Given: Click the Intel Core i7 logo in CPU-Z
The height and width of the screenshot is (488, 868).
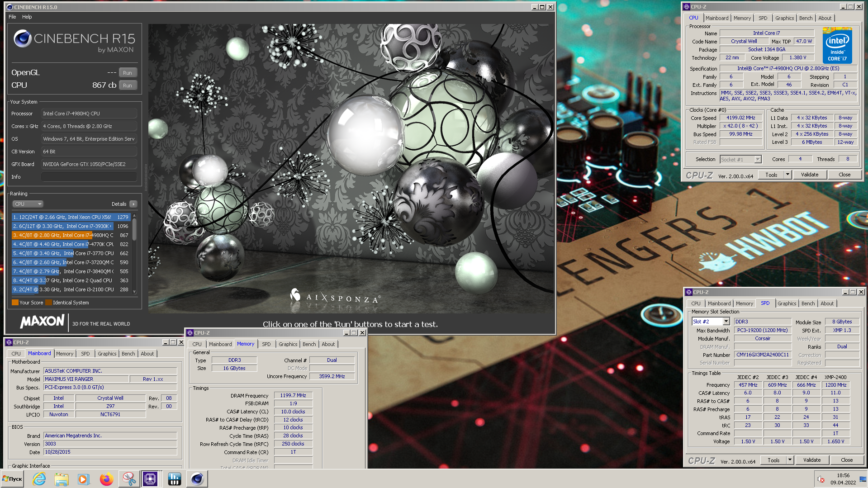Looking at the screenshot, I should click(837, 45).
